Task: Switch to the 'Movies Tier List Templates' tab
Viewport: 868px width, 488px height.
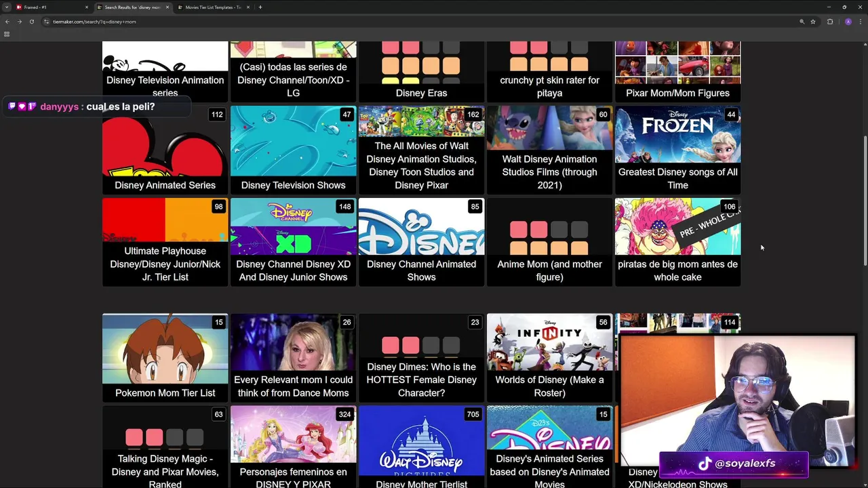Action: [x=214, y=7]
